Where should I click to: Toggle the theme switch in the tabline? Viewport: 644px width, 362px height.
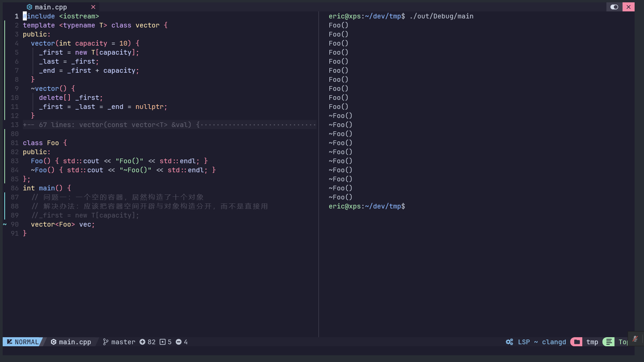(614, 7)
